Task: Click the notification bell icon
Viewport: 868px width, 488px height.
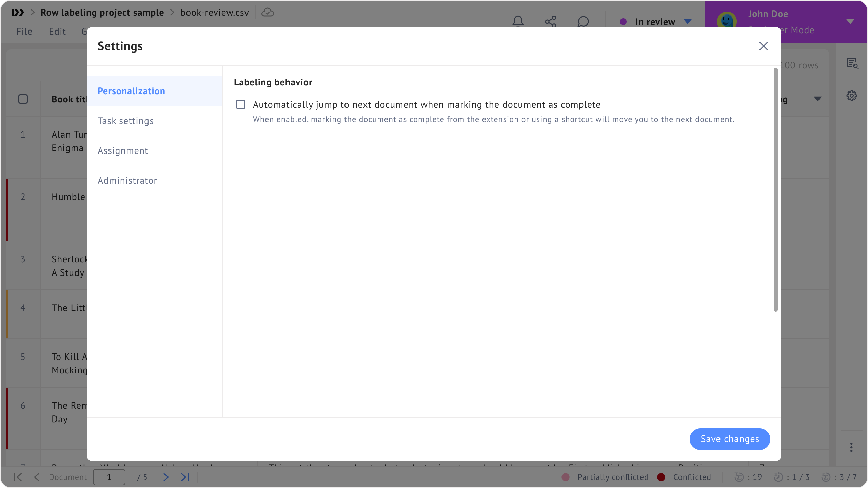Action: pyautogui.click(x=518, y=21)
